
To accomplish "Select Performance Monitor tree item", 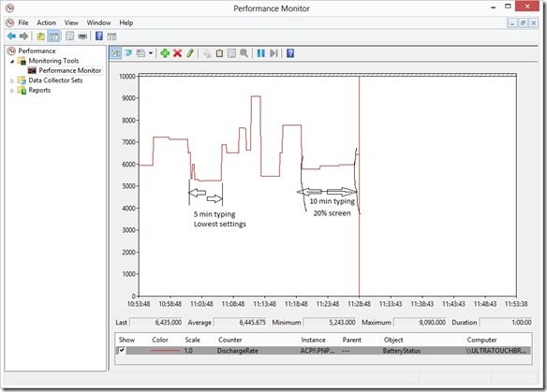I will (x=69, y=70).
